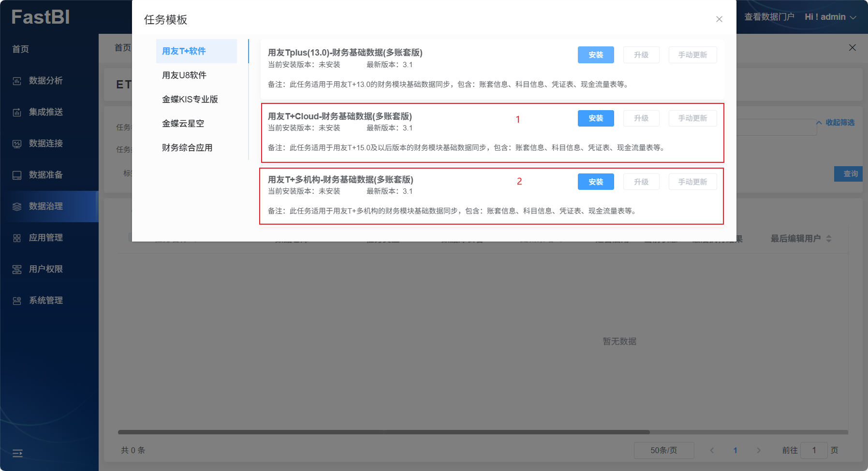Screen dimensions: 868x471
Task: Click the 数据准备 sidebar icon
Action: [x=17, y=175]
